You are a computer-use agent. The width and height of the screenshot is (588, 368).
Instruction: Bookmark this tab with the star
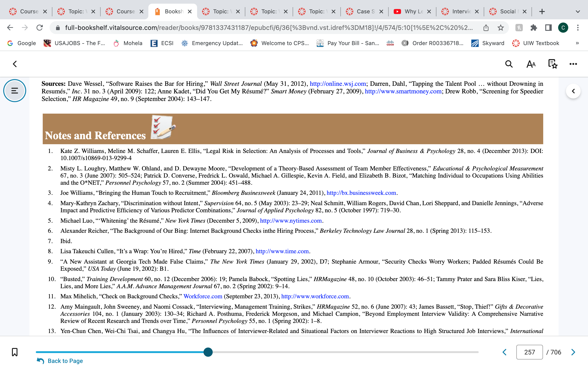pyautogui.click(x=500, y=28)
